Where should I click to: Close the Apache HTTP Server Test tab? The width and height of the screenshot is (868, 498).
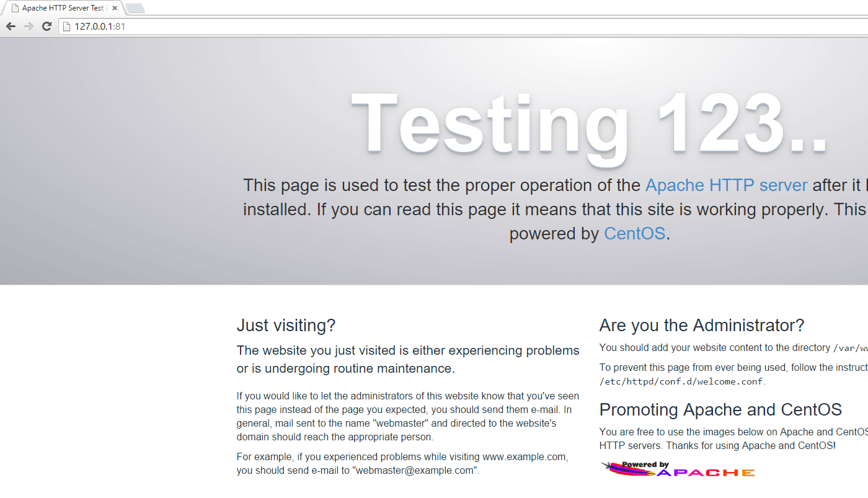(x=115, y=8)
